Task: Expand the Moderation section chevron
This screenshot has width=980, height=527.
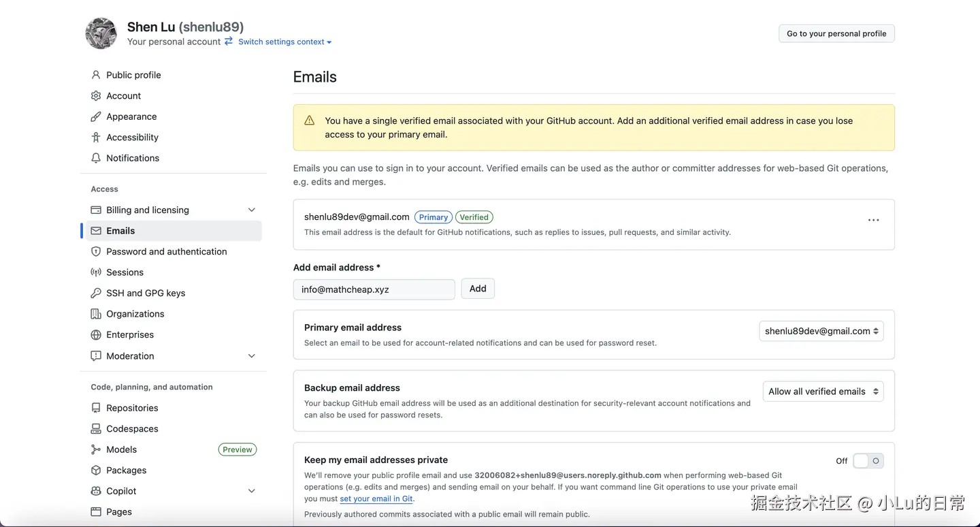Action: click(251, 356)
